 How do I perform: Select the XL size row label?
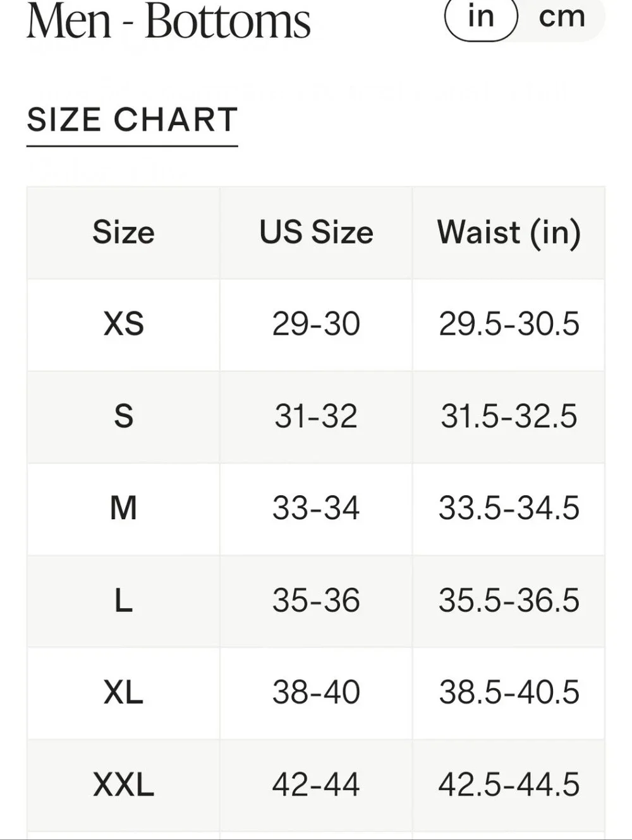pos(123,693)
